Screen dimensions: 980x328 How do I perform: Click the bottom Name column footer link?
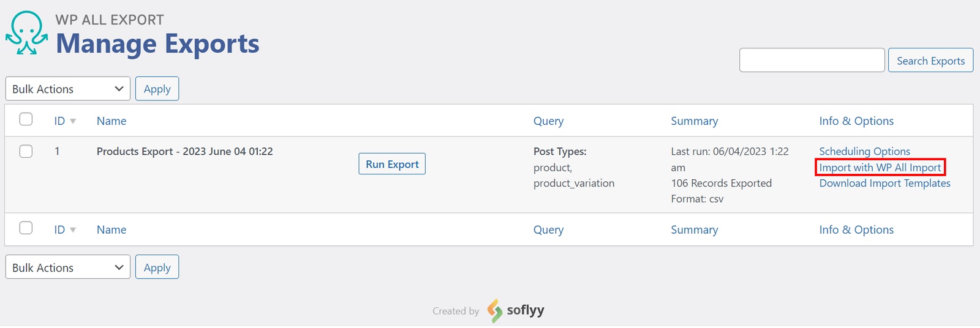pyautogui.click(x=111, y=230)
